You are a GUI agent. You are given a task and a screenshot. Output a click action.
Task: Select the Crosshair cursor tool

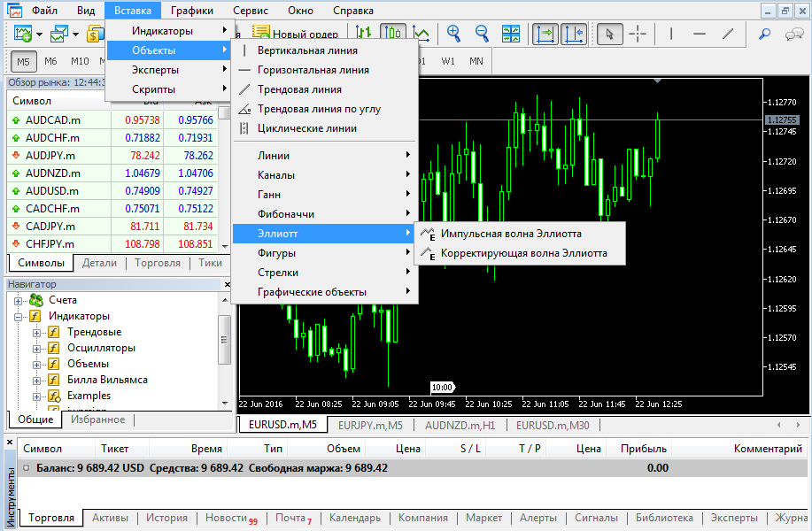click(x=638, y=34)
